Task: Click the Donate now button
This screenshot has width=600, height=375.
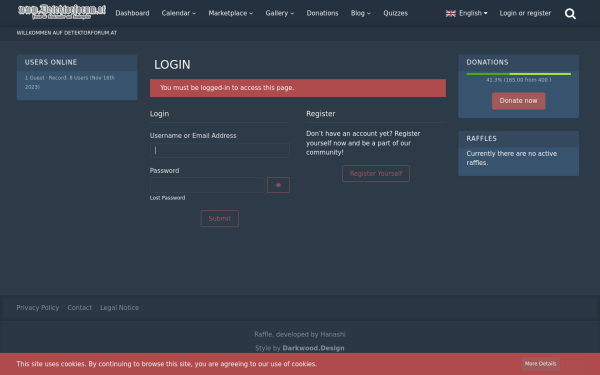Action: tap(518, 101)
